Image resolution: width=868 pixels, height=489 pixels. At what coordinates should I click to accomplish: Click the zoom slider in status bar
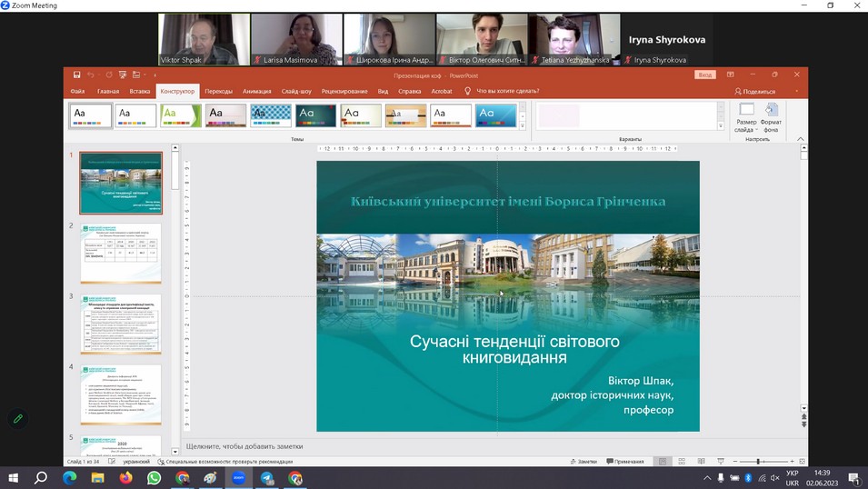click(758, 462)
